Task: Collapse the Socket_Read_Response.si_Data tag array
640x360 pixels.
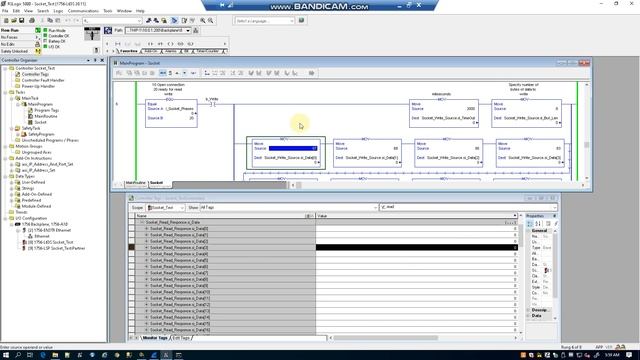Action: [x=142, y=222]
